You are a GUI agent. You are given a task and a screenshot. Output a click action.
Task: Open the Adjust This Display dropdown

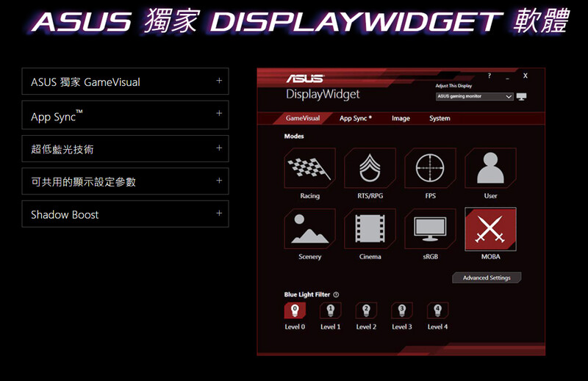(474, 97)
